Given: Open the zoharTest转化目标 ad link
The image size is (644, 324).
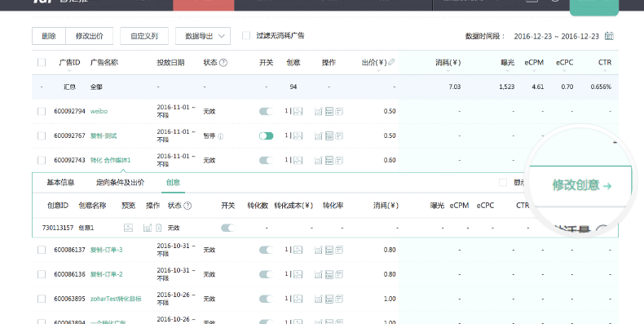Looking at the screenshot, I should click(x=116, y=299).
